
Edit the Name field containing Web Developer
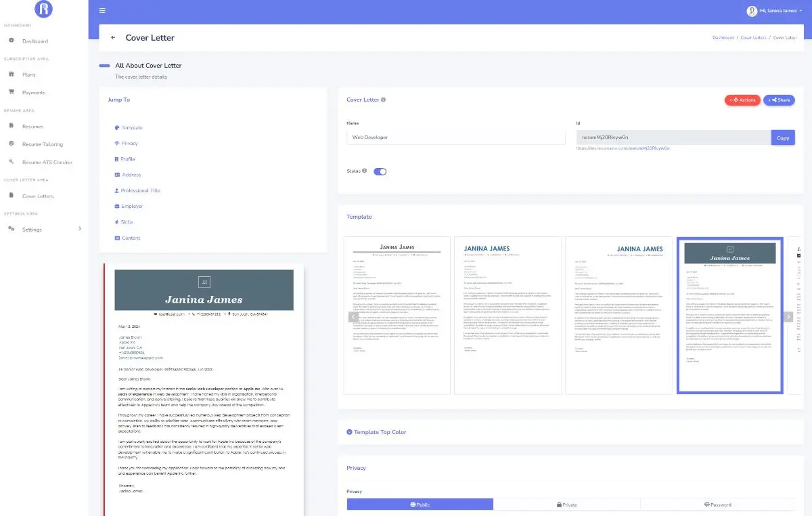tap(456, 137)
